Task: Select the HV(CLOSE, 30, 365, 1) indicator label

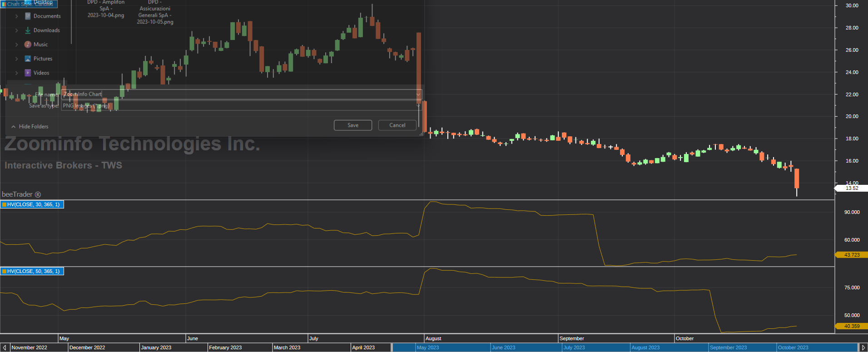Action: (x=32, y=204)
